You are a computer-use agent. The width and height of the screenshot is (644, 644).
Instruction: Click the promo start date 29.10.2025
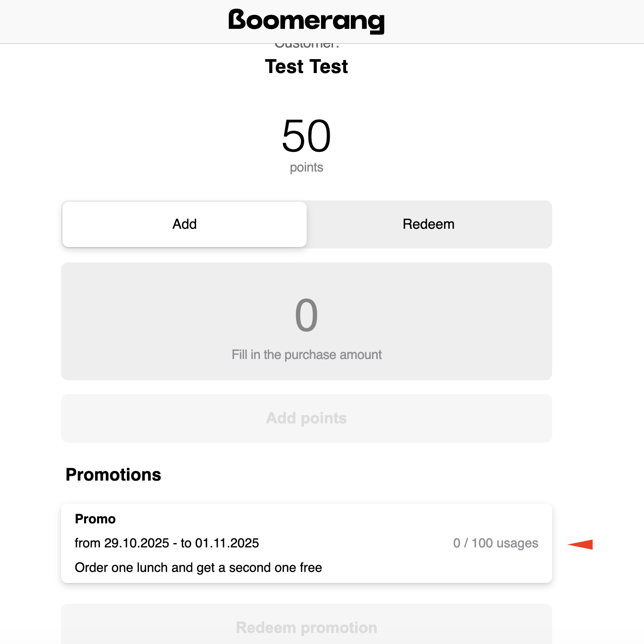pyautogui.click(x=136, y=543)
